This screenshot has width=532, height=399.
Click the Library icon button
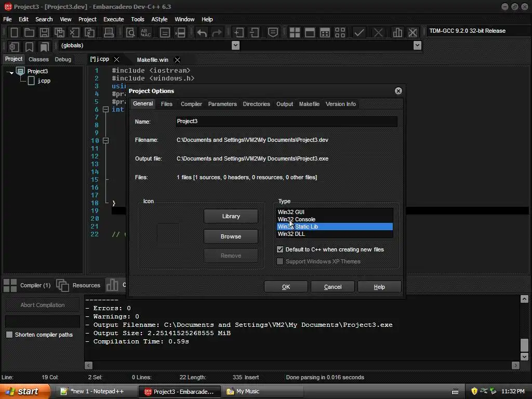231,216
